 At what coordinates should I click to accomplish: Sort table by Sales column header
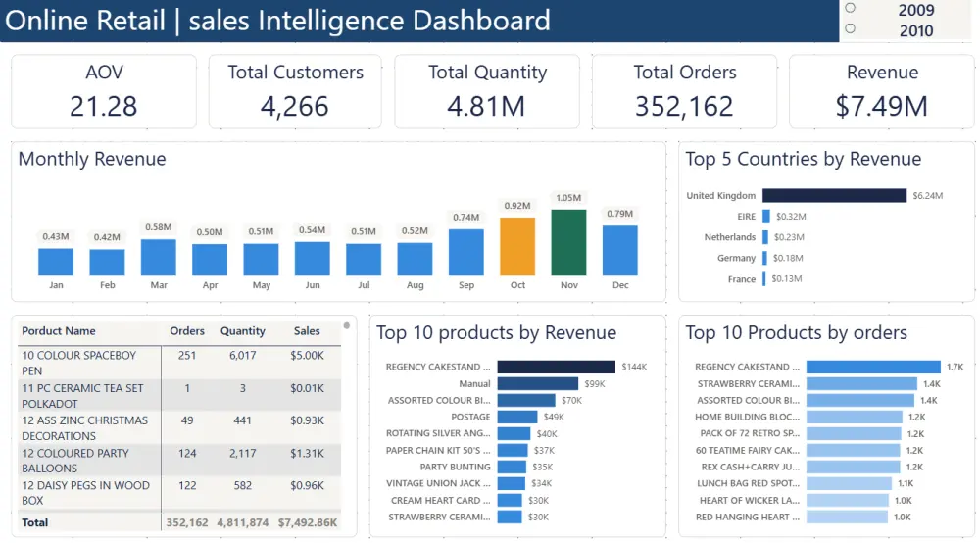tap(307, 331)
